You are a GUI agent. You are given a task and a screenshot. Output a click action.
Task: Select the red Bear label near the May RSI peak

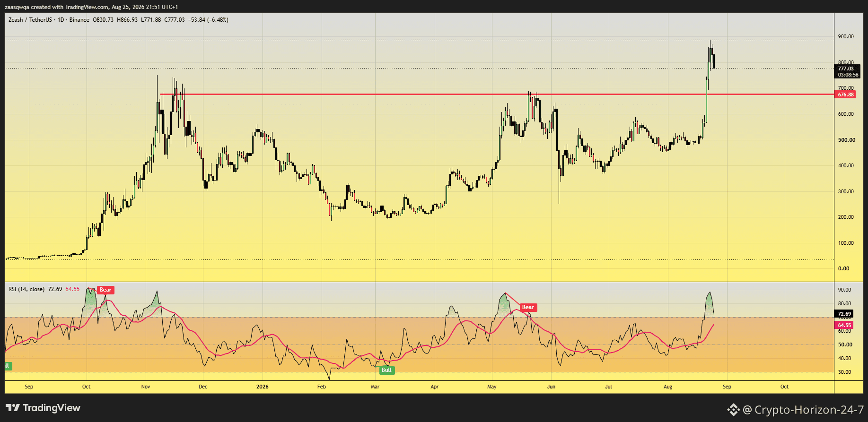click(528, 308)
